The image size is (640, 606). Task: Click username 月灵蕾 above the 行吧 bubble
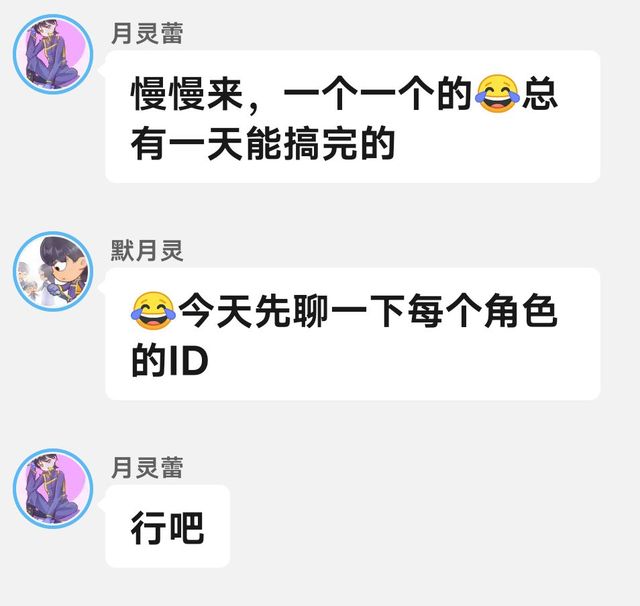coord(147,468)
